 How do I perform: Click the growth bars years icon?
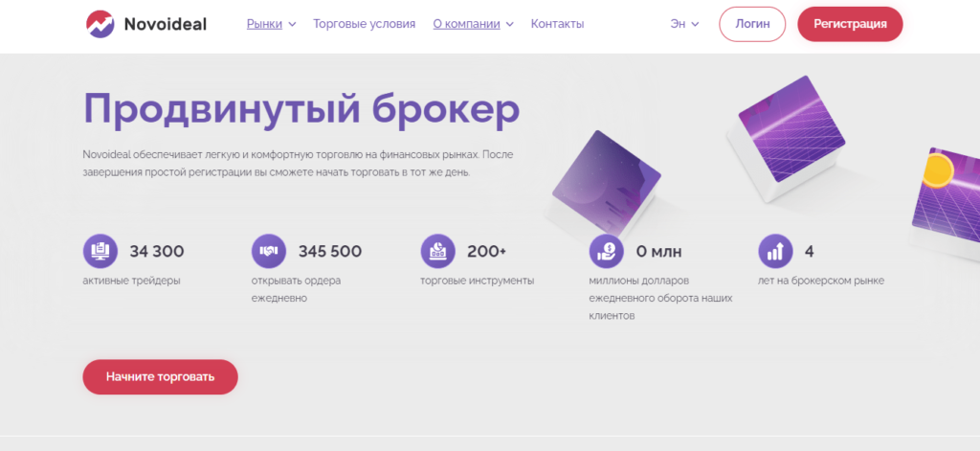point(775,252)
